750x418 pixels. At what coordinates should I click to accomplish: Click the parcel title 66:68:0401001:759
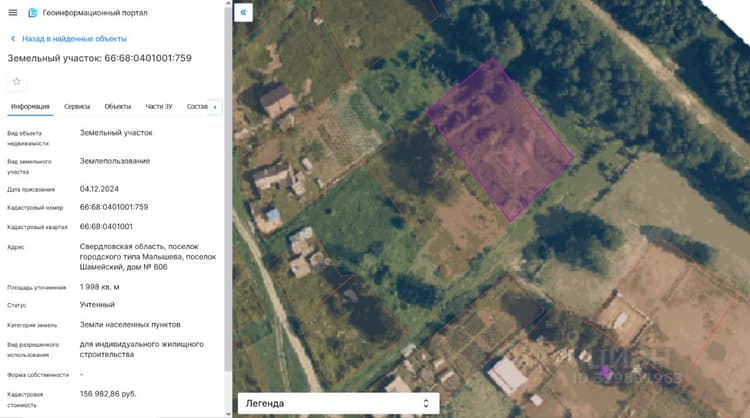[x=99, y=58]
